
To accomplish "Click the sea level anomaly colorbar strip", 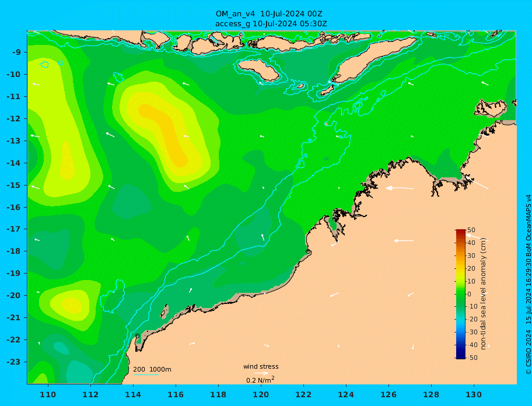I will [x=460, y=294].
